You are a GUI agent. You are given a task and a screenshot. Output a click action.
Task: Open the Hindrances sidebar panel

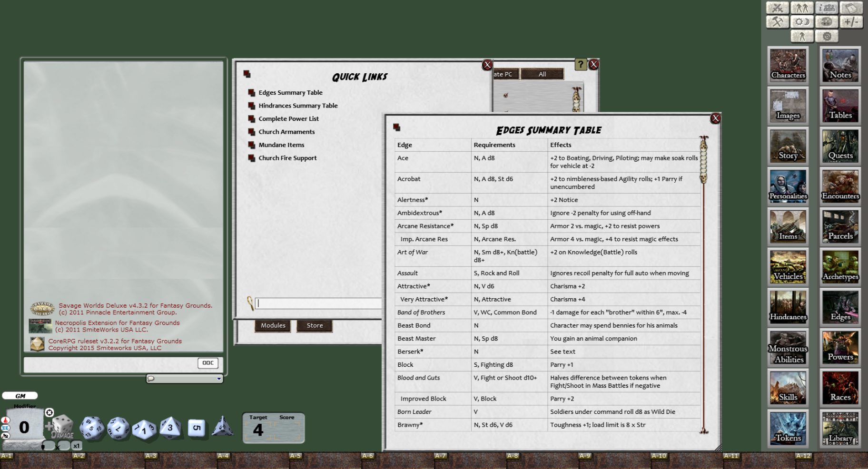pos(788,307)
